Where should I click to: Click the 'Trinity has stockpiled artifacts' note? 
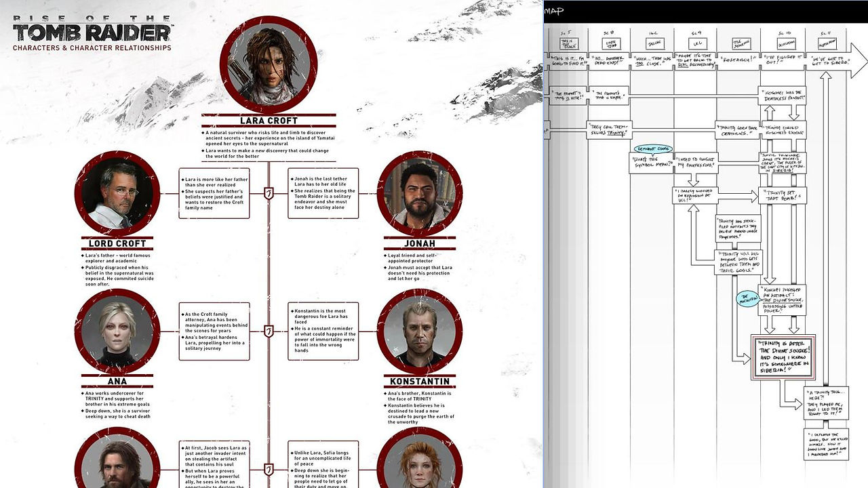pos(738,229)
